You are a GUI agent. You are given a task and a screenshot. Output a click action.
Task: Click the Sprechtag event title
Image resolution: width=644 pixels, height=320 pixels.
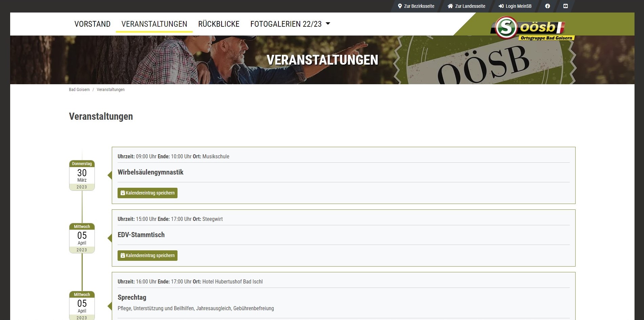pos(132,297)
